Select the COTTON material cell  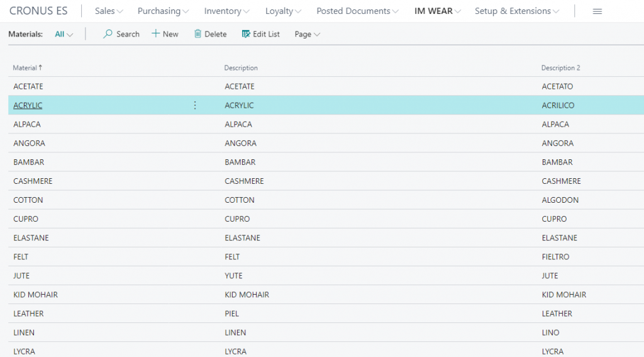28,200
